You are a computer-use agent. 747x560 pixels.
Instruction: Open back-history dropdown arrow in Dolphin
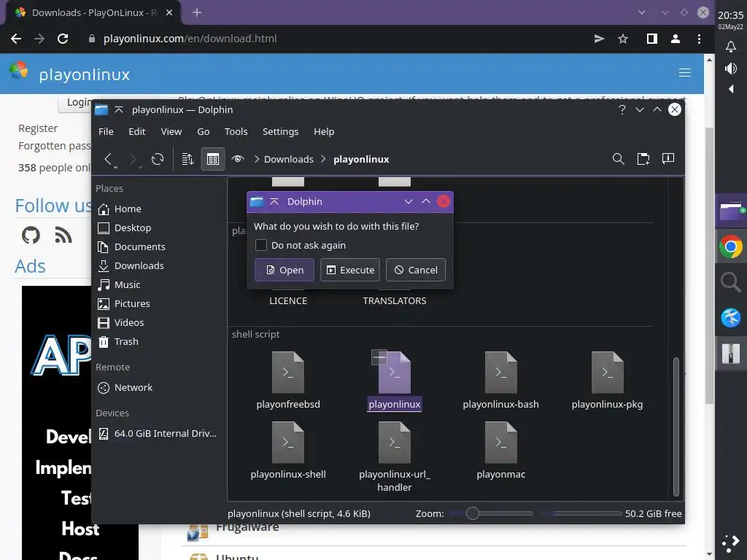116,167
